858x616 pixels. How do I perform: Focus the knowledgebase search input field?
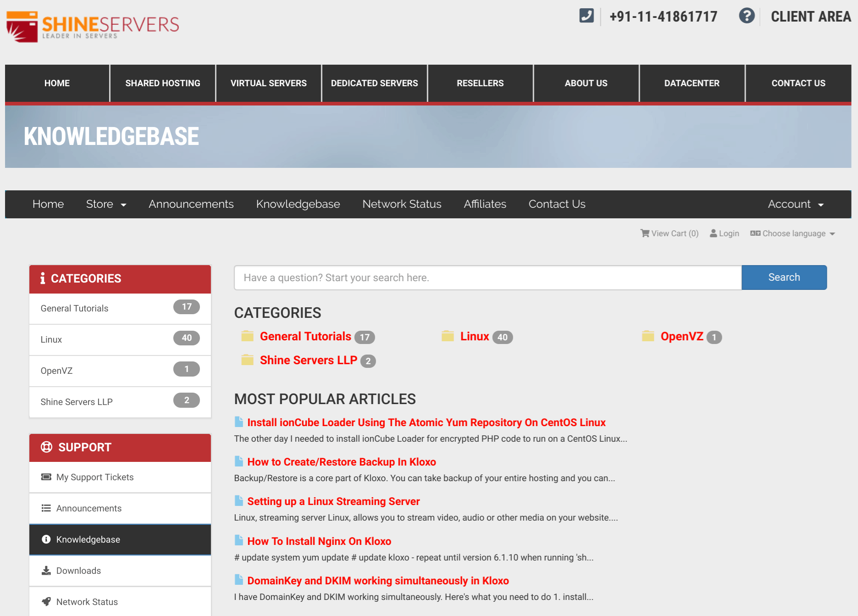(488, 277)
